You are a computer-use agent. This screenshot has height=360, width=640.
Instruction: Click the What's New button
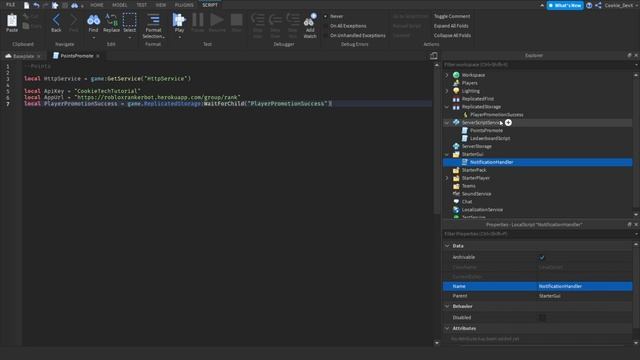(x=565, y=5)
